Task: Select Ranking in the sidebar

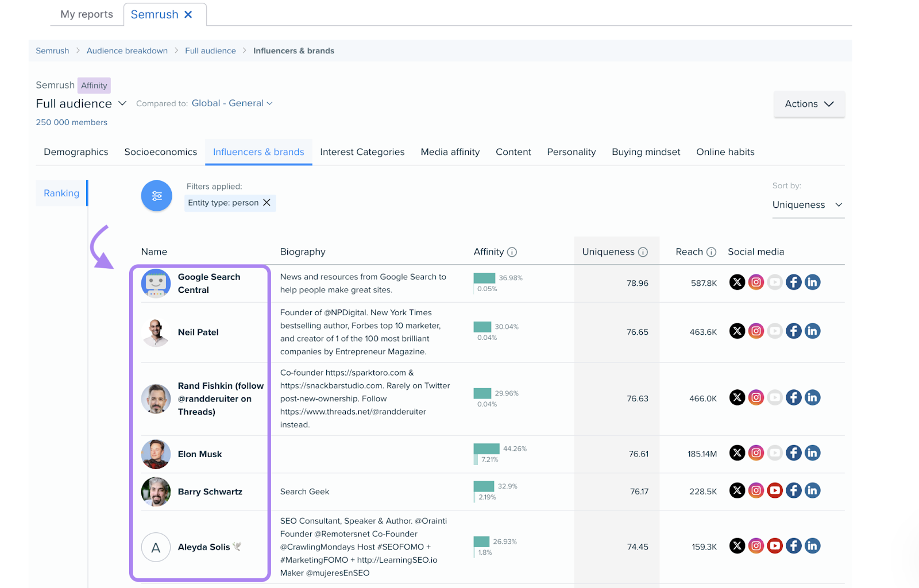Action: click(x=61, y=193)
